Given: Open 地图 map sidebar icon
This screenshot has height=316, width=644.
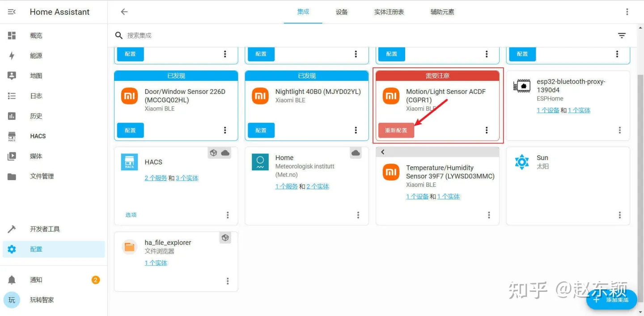Looking at the screenshot, I should point(12,76).
